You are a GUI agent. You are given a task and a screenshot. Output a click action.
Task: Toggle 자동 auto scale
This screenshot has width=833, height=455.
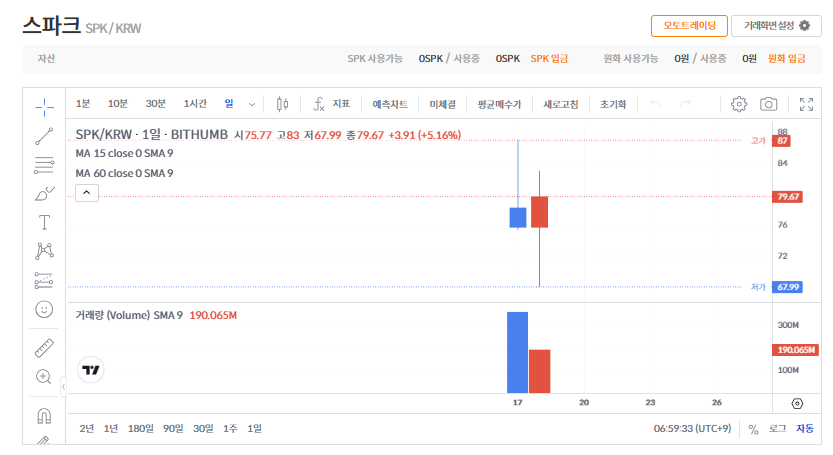coord(804,428)
